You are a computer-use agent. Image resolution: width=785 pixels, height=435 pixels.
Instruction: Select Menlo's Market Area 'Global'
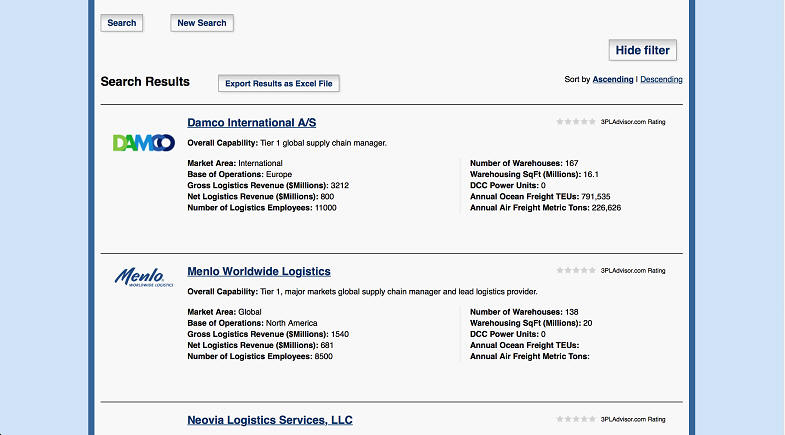click(250, 312)
